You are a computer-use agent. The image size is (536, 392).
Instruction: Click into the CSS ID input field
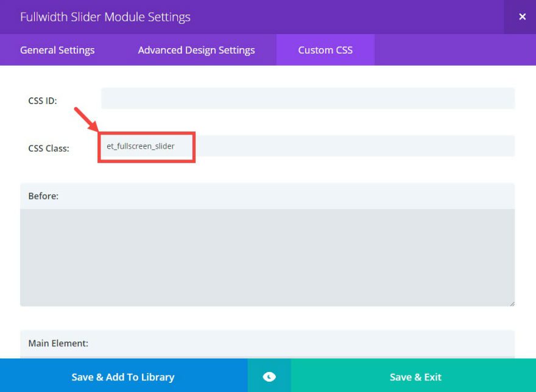point(308,99)
